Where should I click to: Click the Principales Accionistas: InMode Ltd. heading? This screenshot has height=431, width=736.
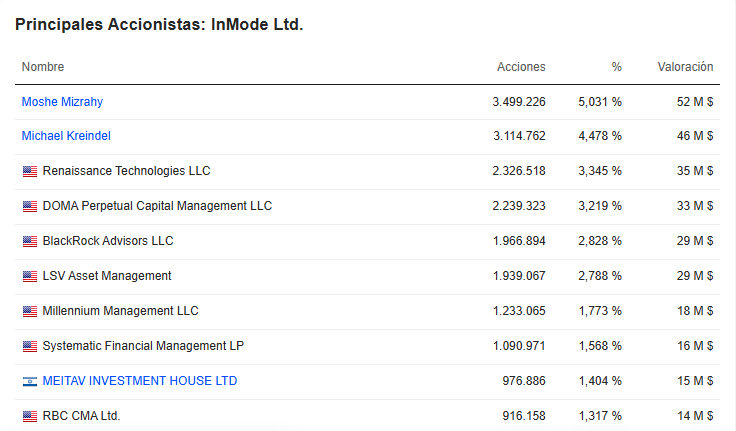point(159,24)
